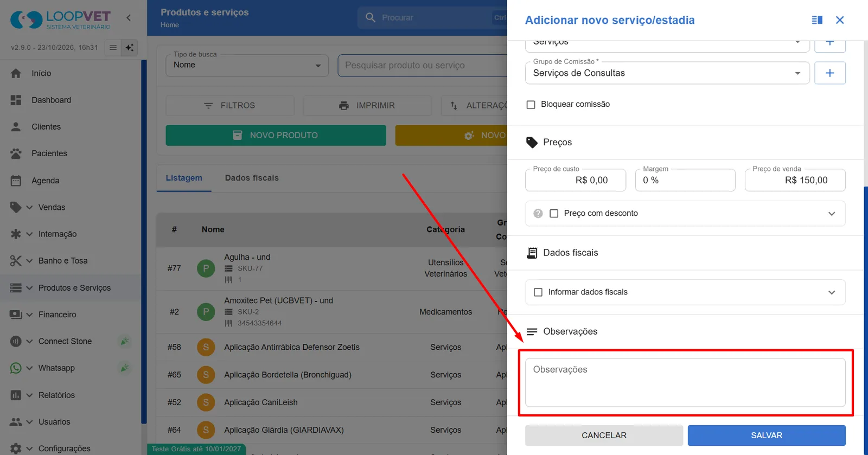This screenshot has height=455, width=868.
Task: Check the Bloquear comissão checkbox
Action: [x=531, y=105]
